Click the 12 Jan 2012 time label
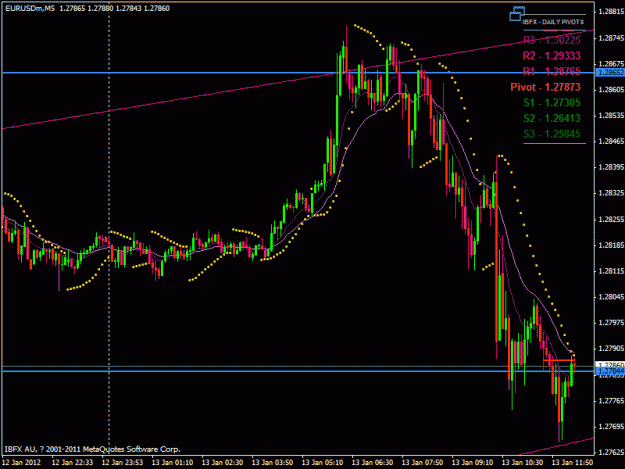 (21, 463)
